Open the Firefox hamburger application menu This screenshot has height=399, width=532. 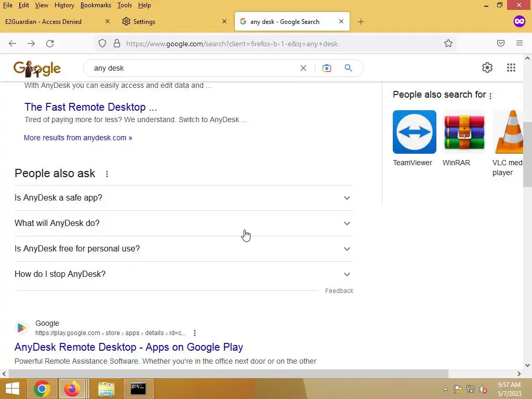520,43
